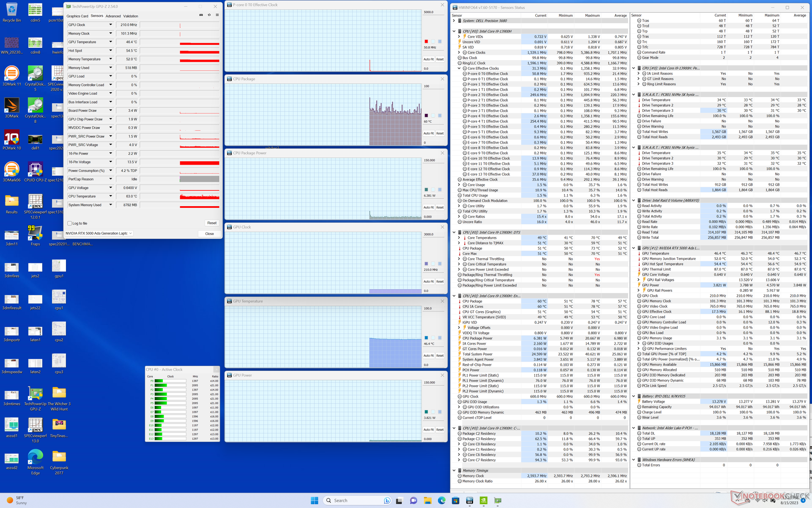The width and height of the screenshot is (812, 508).
Task: Collapse Core Effective Clocks tree node
Action: coord(459,68)
